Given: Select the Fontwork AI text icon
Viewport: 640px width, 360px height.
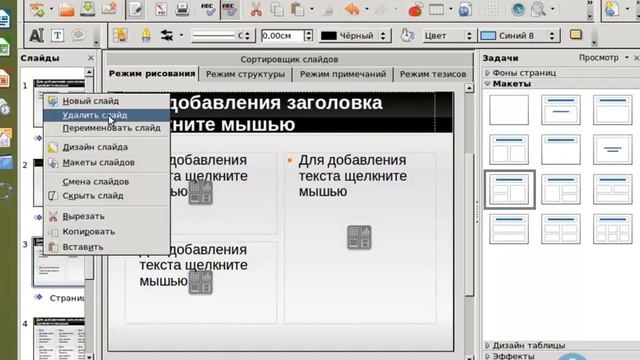Looking at the screenshot, I should [36, 36].
